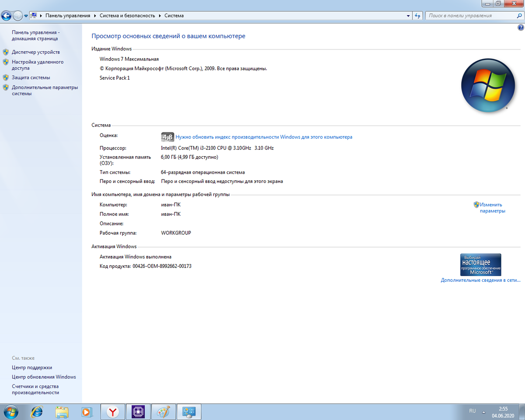The height and width of the screenshot is (420, 525).
Task: Click the genuine Microsoft software badge
Action: pyautogui.click(x=481, y=265)
